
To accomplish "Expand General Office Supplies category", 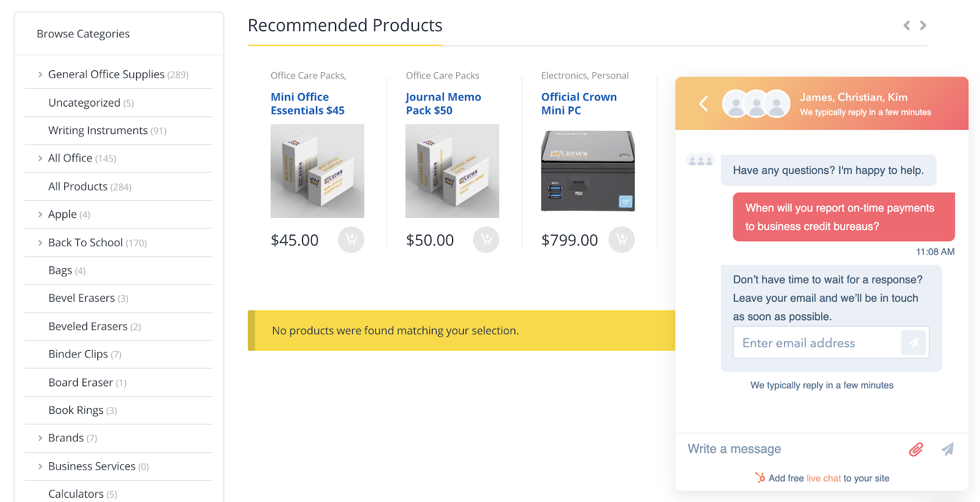I will pyautogui.click(x=40, y=75).
